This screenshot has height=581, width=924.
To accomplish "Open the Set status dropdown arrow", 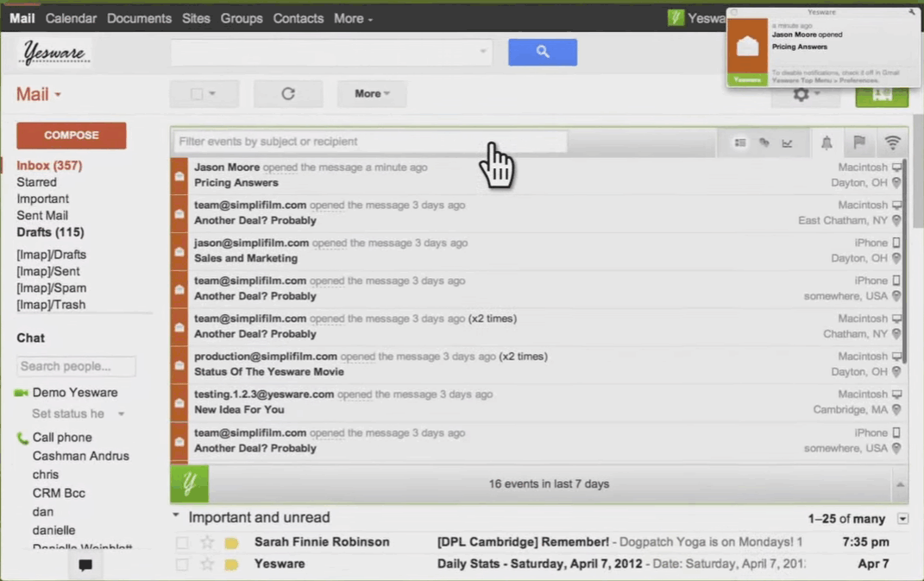I will click(x=122, y=414).
